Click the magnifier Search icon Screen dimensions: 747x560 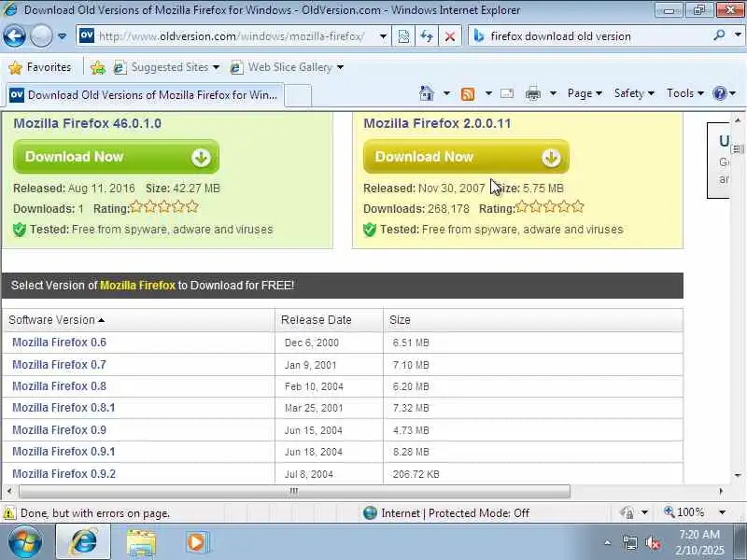[x=719, y=35]
